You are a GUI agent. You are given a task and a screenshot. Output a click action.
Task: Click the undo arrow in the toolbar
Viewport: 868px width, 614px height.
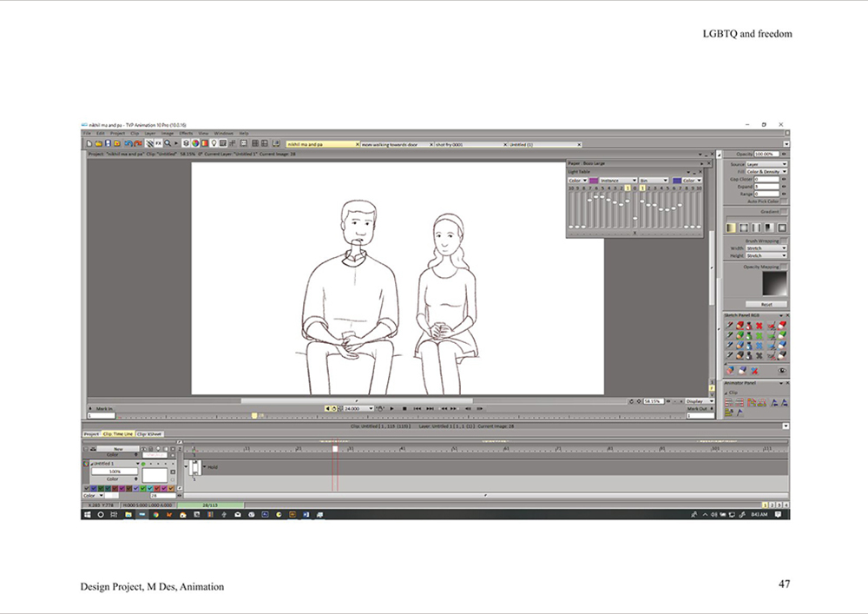tap(129, 143)
